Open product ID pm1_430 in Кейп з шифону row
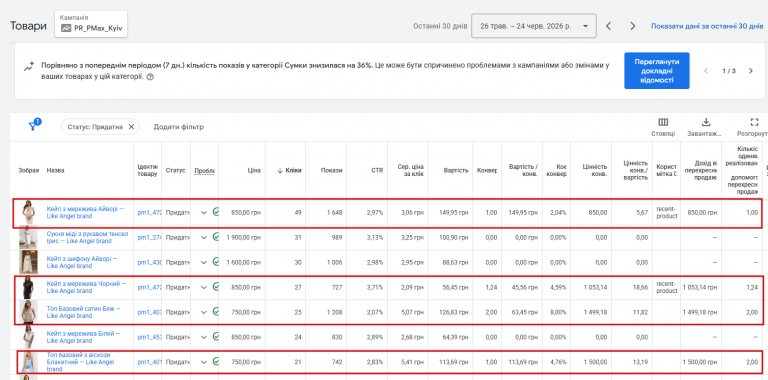Viewport: 768px width, 380px height. click(149, 262)
